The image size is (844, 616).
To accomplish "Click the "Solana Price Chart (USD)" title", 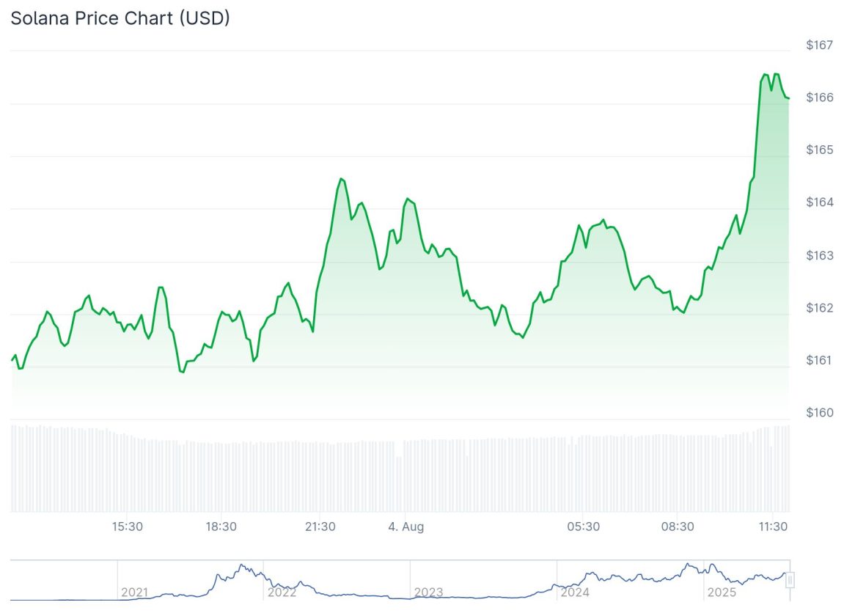I will tap(120, 18).
